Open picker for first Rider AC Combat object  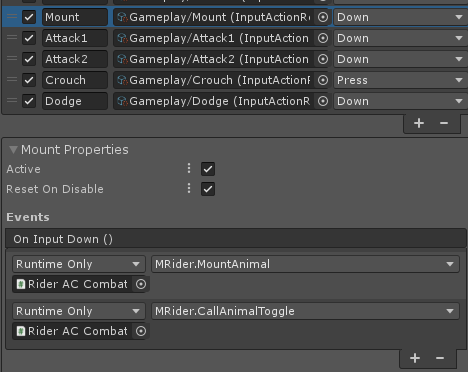click(x=141, y=284)
